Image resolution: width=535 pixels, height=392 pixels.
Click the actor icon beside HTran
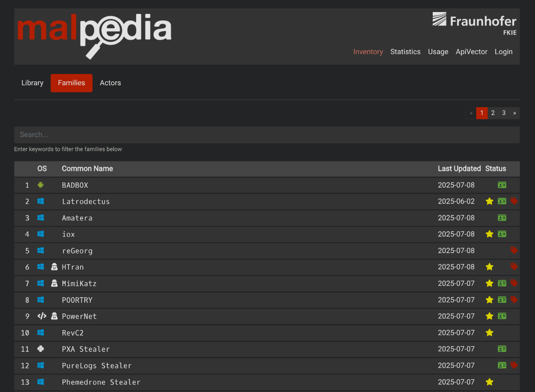pyautogui.click(x=54, y=267)
